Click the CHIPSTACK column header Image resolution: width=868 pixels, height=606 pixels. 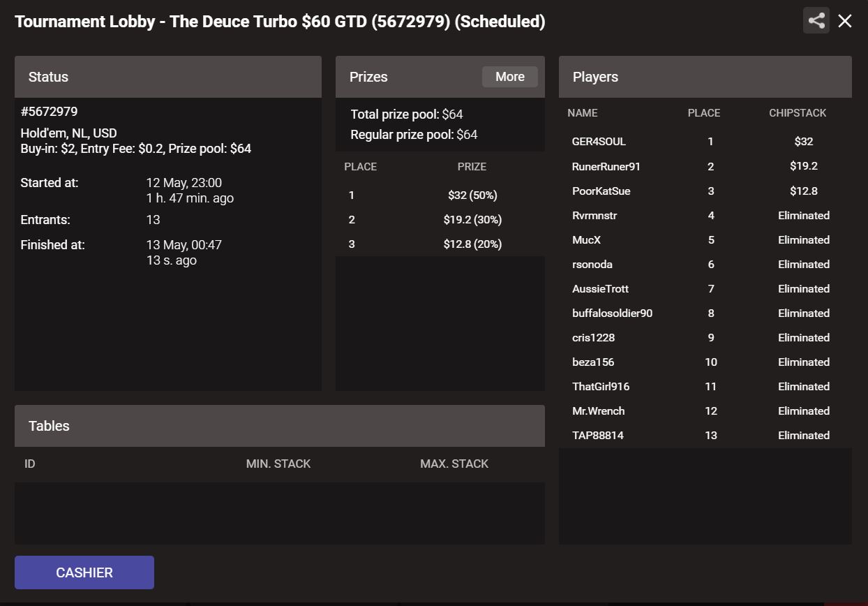coord(798,113)
